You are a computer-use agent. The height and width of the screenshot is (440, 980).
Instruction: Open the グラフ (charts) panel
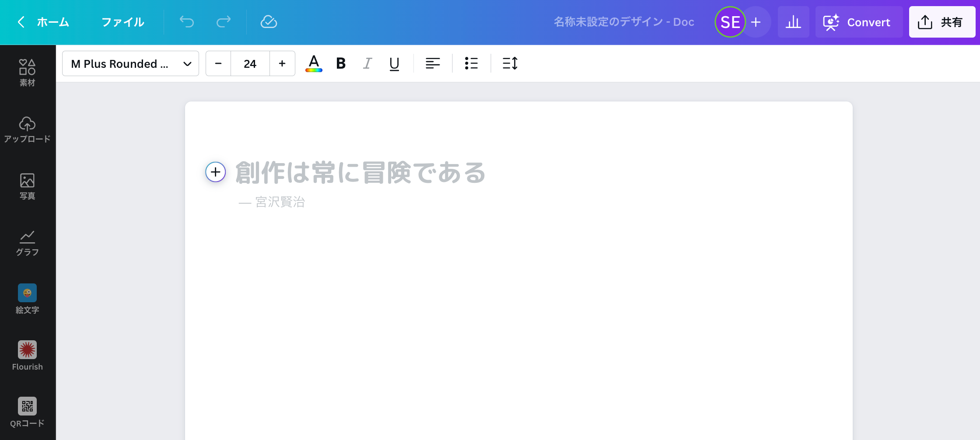coord(27,242)
